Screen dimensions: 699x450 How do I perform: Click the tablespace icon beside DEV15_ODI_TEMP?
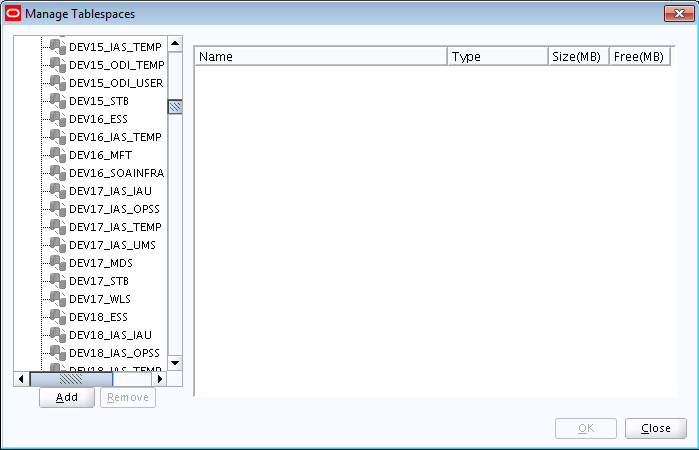coord(58,65)
